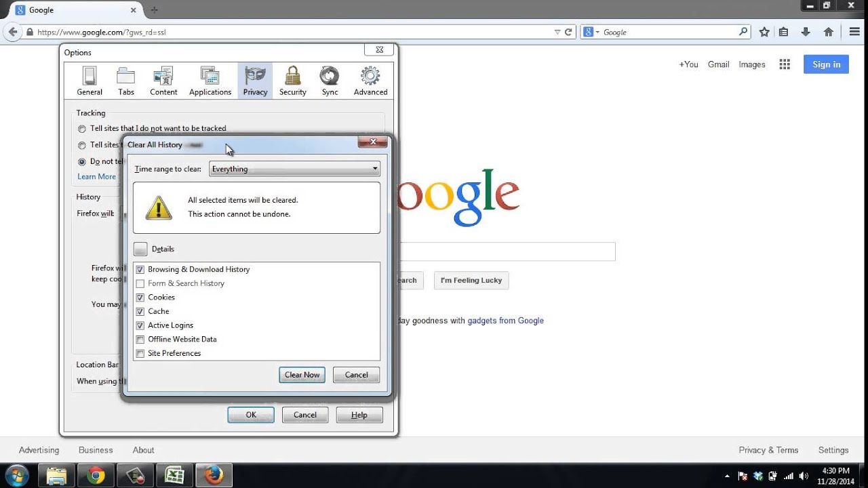The width and height of the screenshot is (868, 488).
Task: Switch to the Privacy options panel
Action: coord(255,81)
